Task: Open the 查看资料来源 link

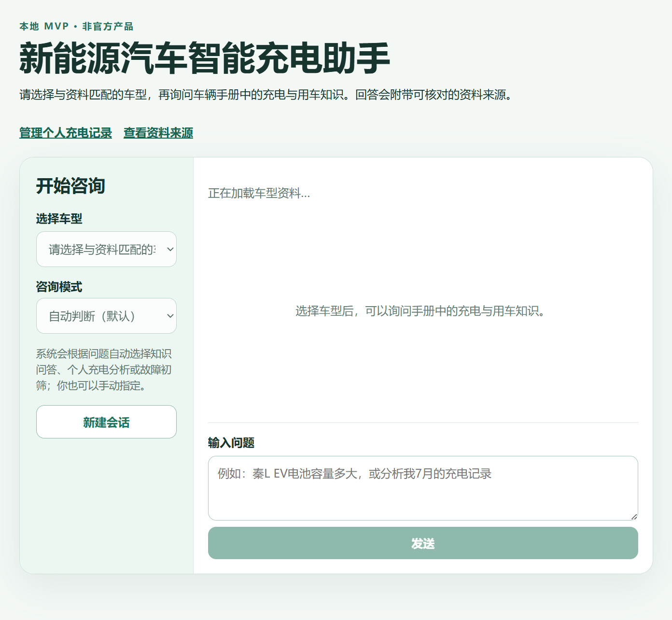Action: point(158,133)
